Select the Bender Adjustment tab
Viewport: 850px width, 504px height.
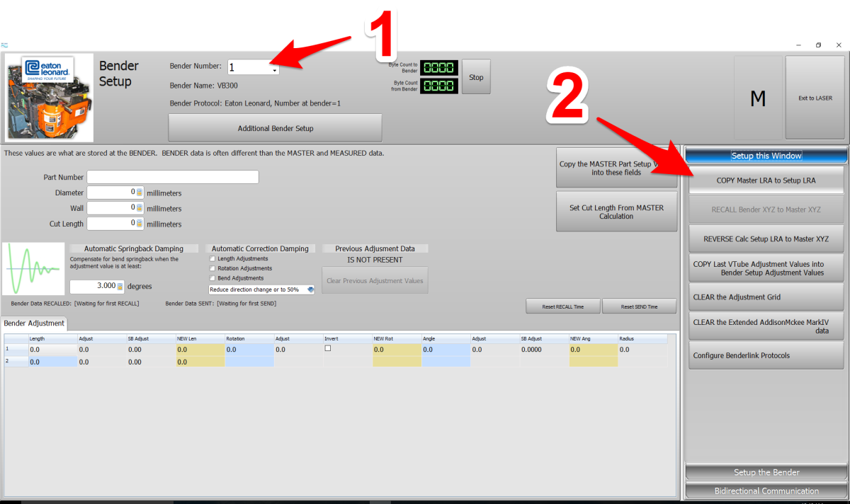[x=35, y=323]
